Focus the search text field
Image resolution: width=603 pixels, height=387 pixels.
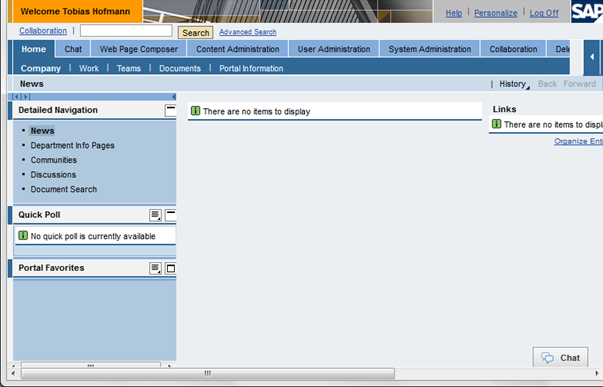(126, 31)
